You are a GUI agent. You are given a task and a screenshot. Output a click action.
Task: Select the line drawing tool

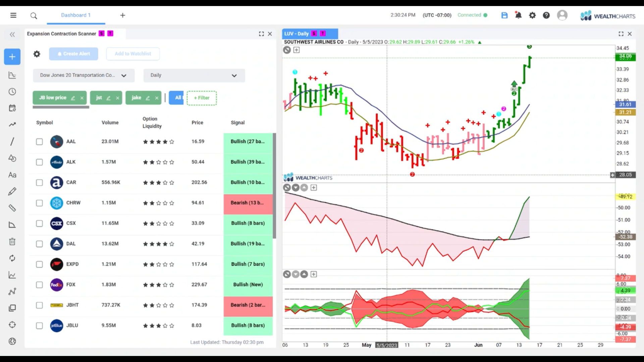(12, 141)
